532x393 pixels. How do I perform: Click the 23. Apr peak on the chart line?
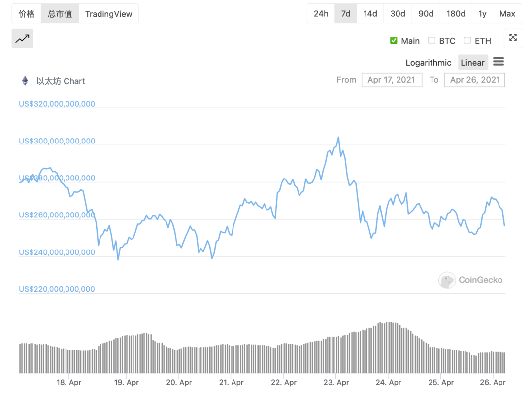click(x=338, y=138)
